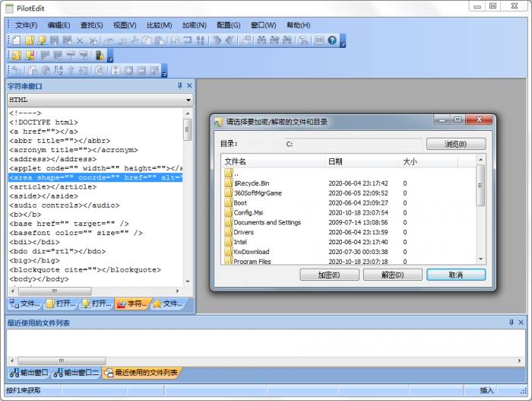
Task: Click the Boot folder icon in the list
Action: (228, 203)
